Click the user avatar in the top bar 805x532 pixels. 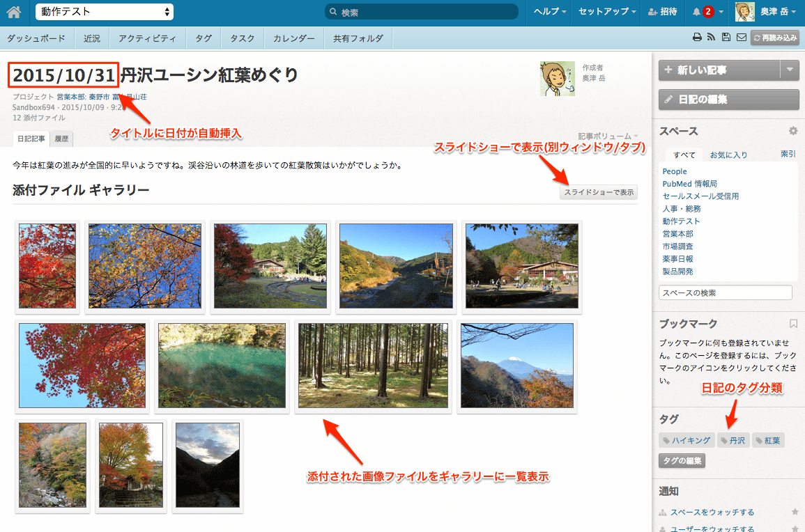744,12
